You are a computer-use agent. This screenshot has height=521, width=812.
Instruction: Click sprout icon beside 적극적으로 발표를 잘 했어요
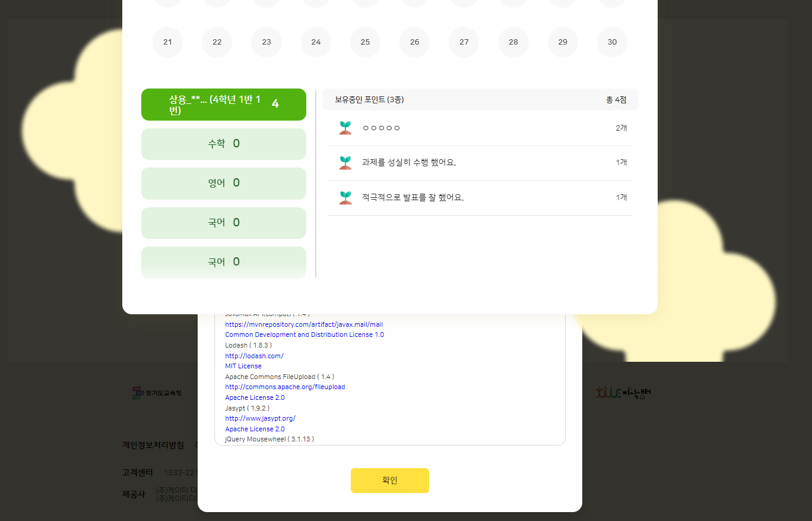(345, 197)
